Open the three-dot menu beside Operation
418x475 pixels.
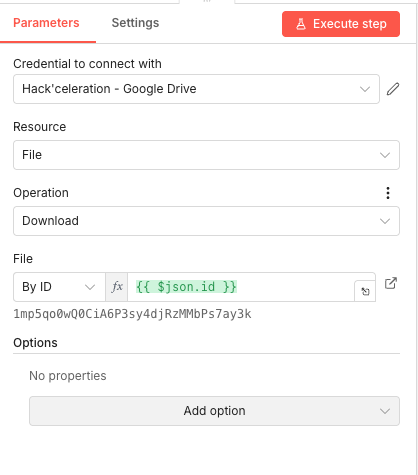(x=388, y=193)
